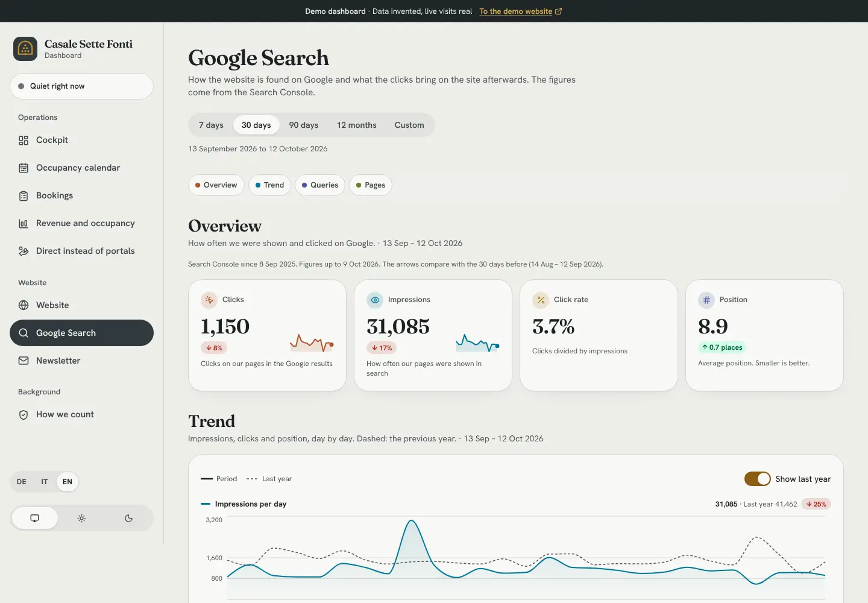Click the Quiet right now status pill
This screenshot has width=868, height=603.
click(81, 86)
